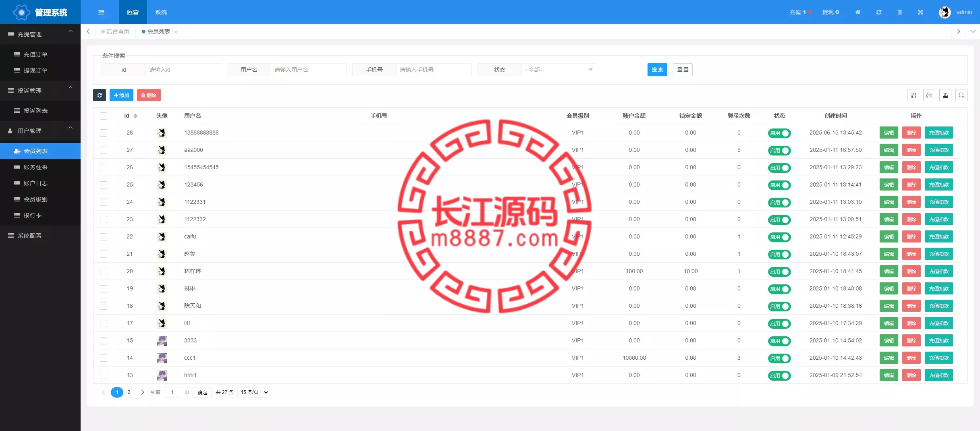Image resolution: width=980 pixels, height=431 pixels.
Task: Check the row checkbox for user caifu
Action: [104, 237]
